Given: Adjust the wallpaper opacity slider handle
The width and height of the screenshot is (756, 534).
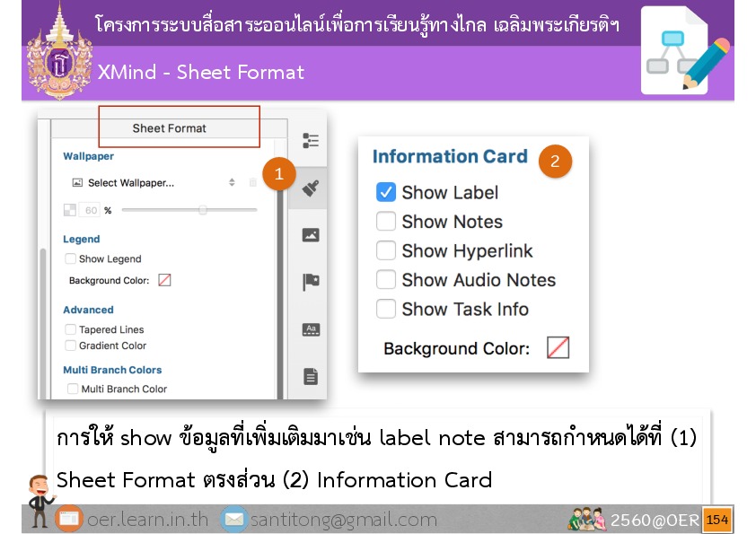Looking at the screenshot, I should (x=203, y=210).
